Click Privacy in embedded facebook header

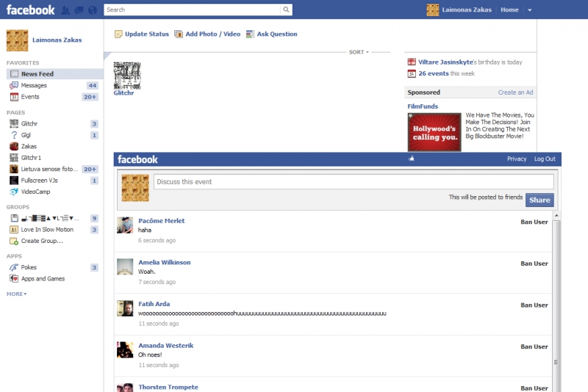(x=517, y=159)
